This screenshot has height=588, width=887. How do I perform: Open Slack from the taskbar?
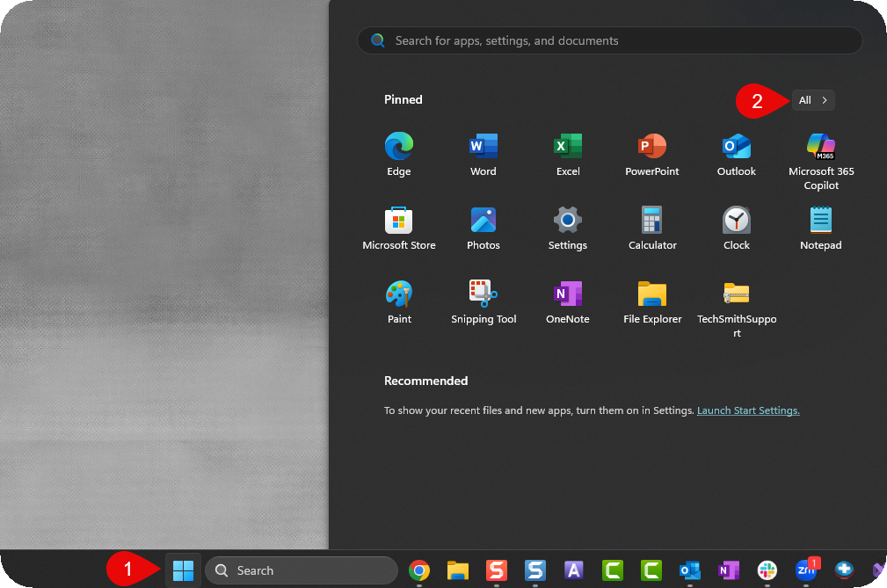coord(767,570)
